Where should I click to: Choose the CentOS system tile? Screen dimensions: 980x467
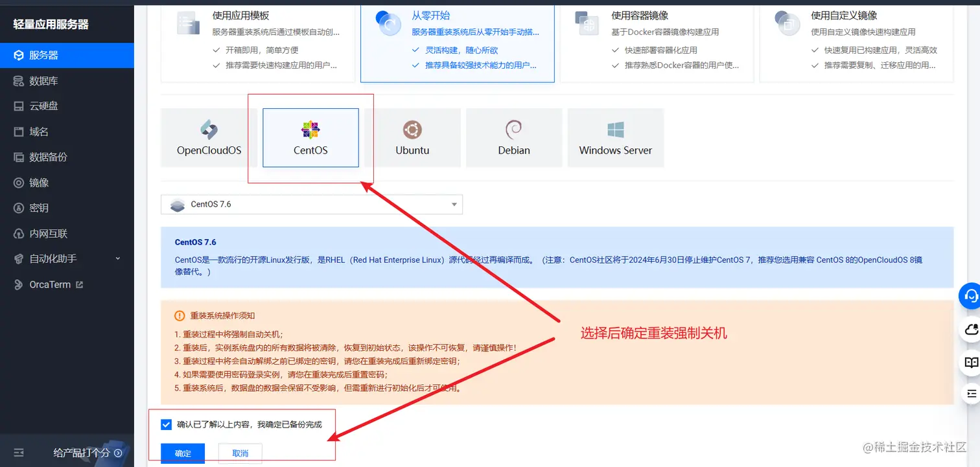pyautogui.click(x=310, y=138)
